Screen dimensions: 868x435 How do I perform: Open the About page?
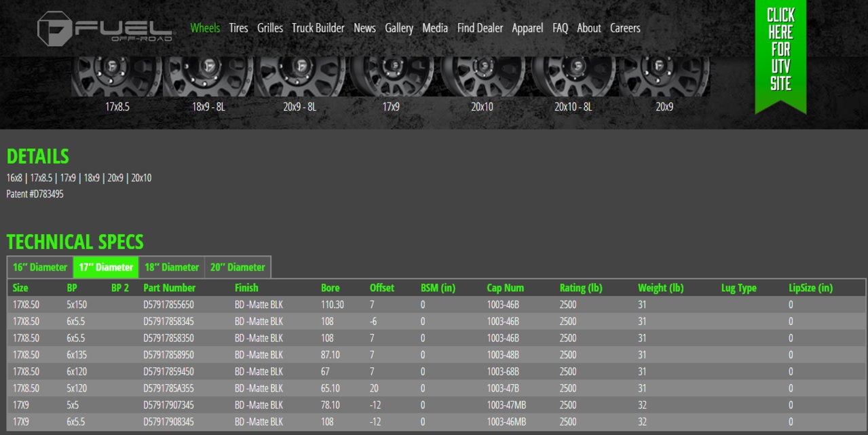(x=589, y=28)
